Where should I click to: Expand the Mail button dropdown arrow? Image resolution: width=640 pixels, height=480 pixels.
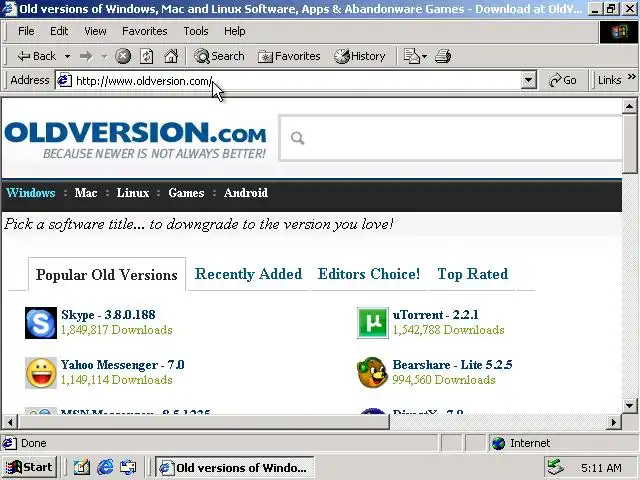tap(424, 56)
